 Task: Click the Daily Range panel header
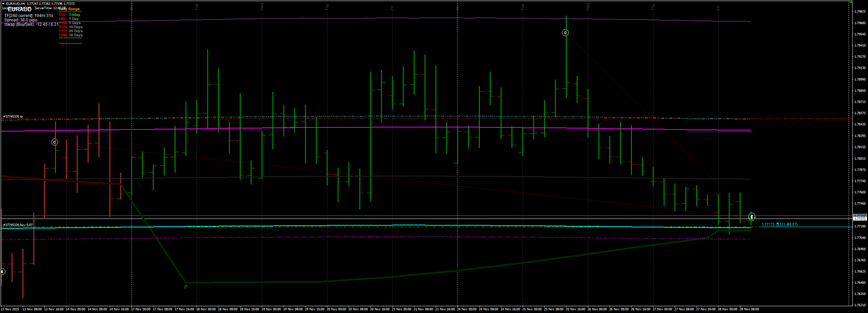pyautogui.click(x=70, y=9)
